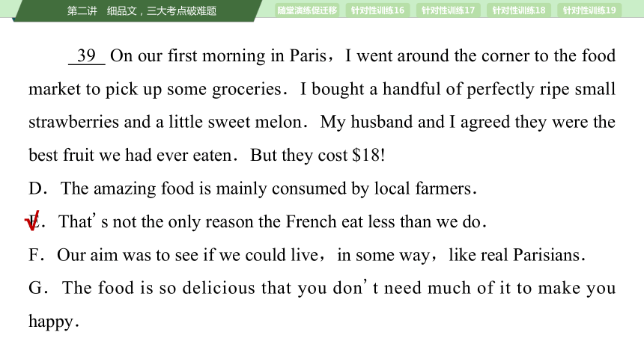Viewport: 644px width, 362px height.
Task: Click the '$18!' price text
Action: pos(368,155)
